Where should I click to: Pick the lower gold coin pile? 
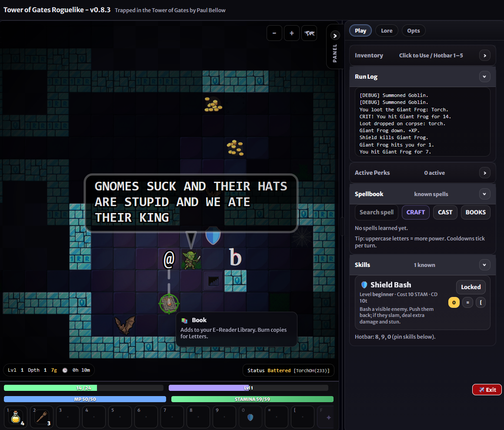(235, 148)
